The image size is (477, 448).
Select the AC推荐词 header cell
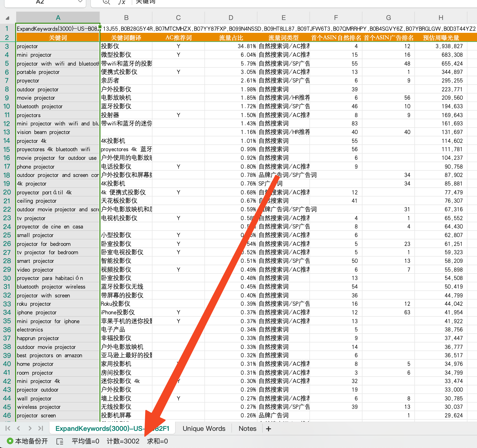[x=178, y=38]
